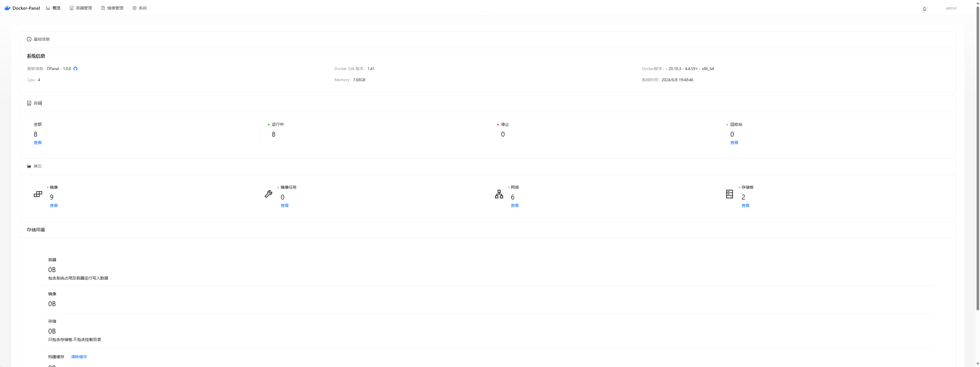Viewport: 980px width, 367px height.
Task: Click the 系统 (System) menu icon
Action: pyautogui.click(x=133, y=7)
